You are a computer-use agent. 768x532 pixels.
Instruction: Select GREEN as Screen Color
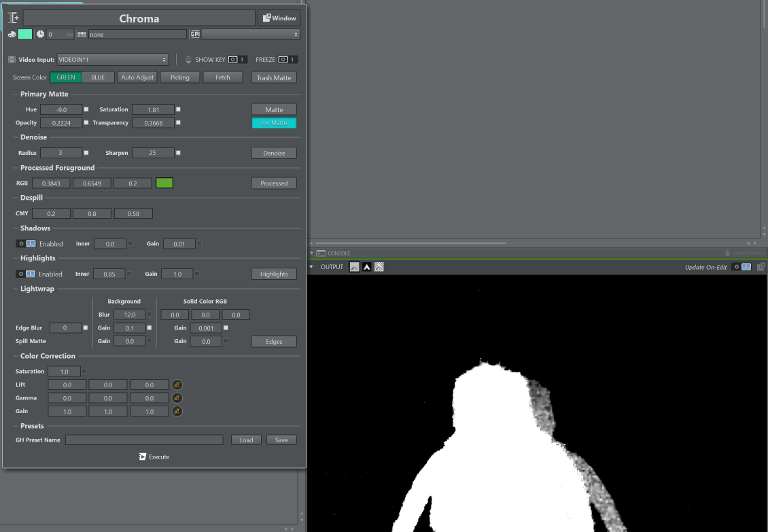66,77
